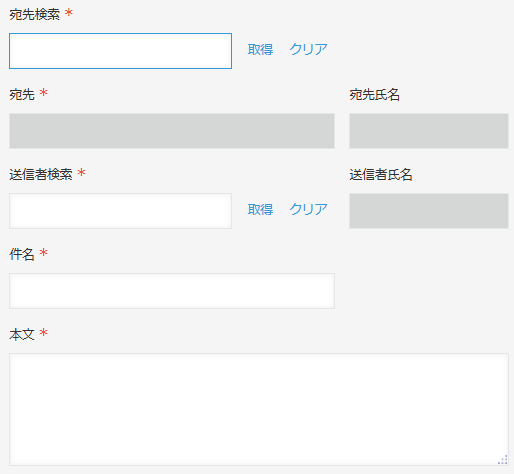Select the greyed-out 宛先氏名 field

[x=429, y=131]
